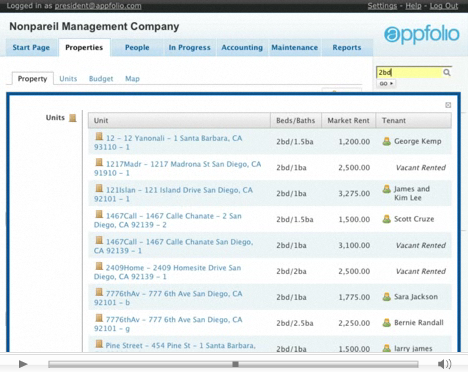Select the Property sub-tab
This screenshot has width=468, height=372.
click(x=32, y=79)
